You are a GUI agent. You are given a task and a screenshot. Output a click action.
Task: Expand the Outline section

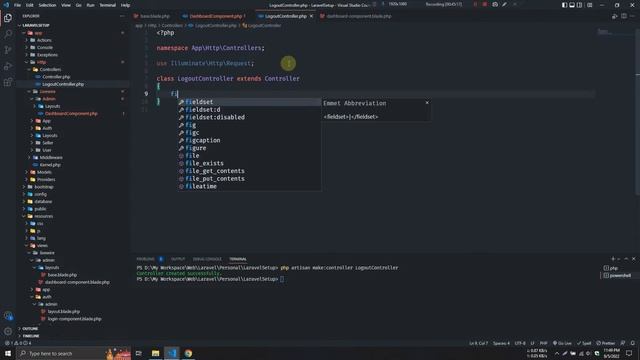coord(30,329)
